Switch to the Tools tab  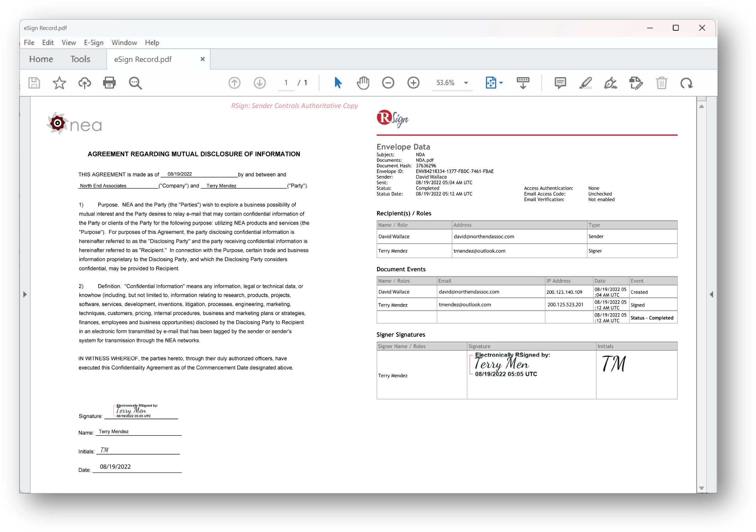pyautogui.click(x=80, y=59)
